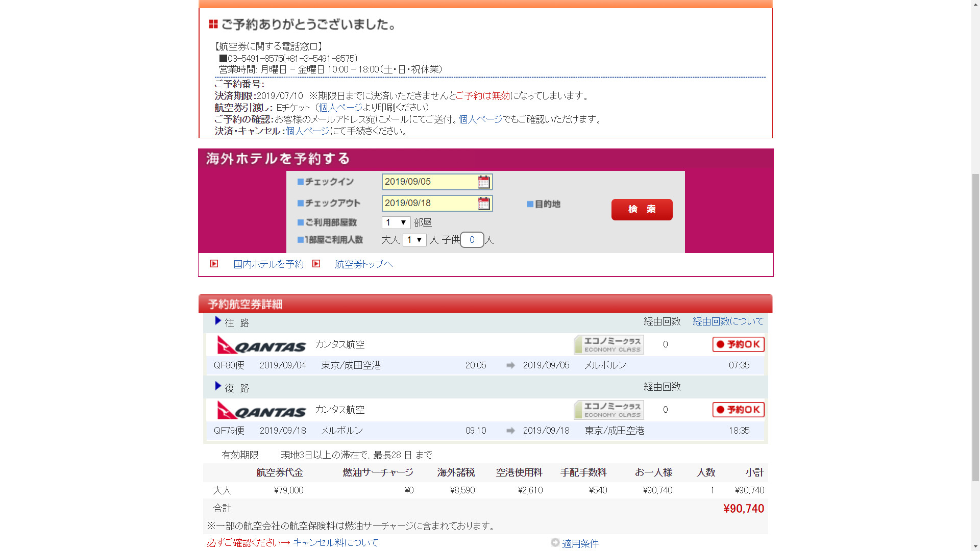Viewport: 980px width, 551px height.
Task: Click the outbound Economy Class badge
Action: click(x=608, y=345)
